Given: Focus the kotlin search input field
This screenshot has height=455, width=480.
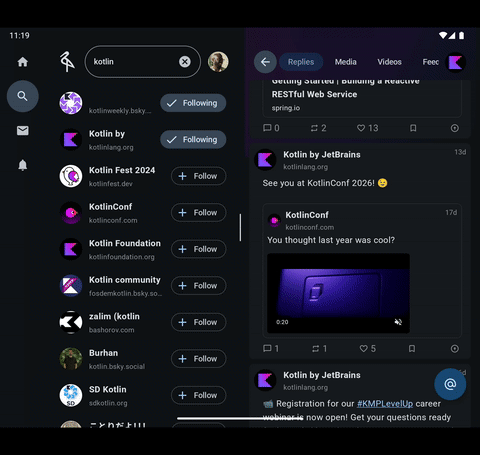Looking at the screenshot, I should point(143,62).
